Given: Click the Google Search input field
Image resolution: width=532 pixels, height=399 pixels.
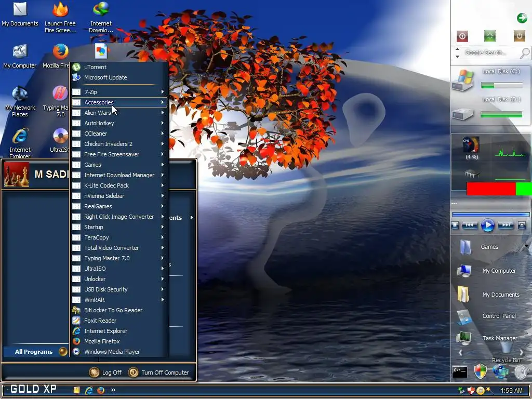Looking at the screenshot, I should (x=490, y=52).
